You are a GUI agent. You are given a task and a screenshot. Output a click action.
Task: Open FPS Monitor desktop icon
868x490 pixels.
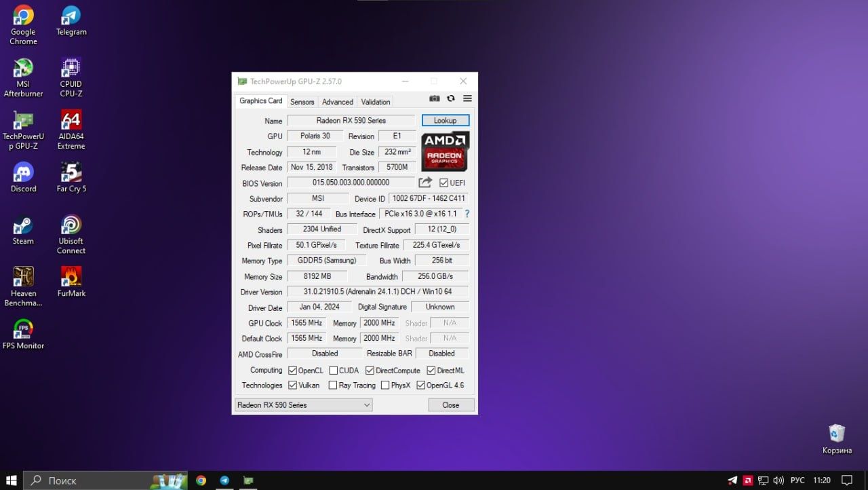[x=23, y=334]
